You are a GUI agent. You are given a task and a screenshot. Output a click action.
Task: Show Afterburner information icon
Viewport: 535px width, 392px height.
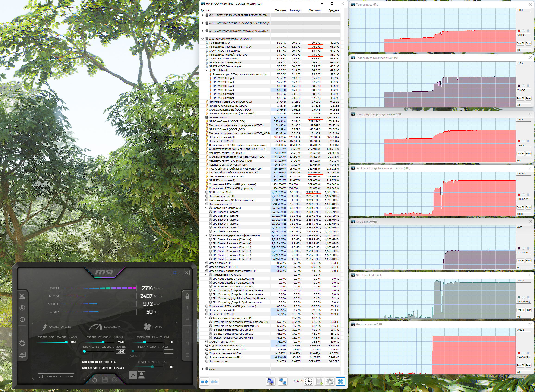coord(22,319)
